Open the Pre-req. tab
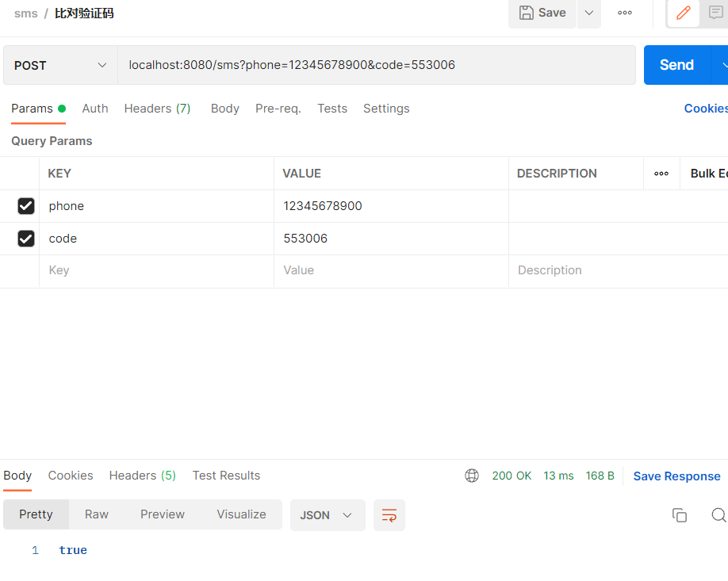Viewport: 728px width, 581px height. [x=278, y=109]
